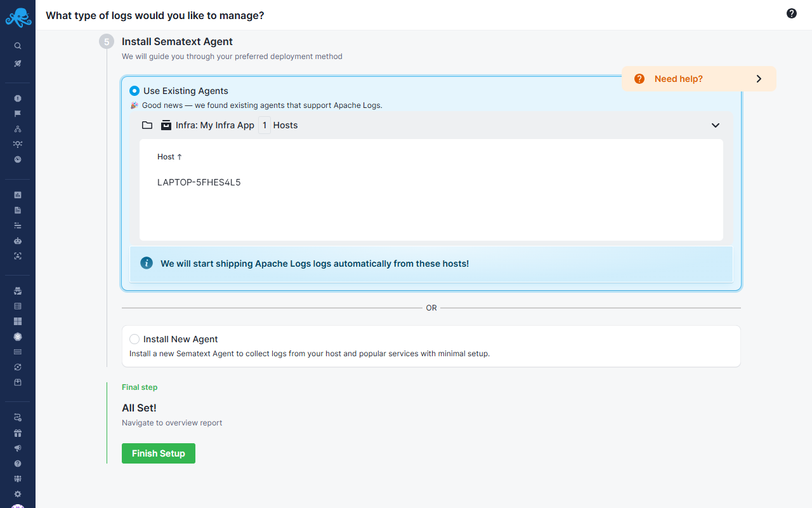Choose the Install New Agent option
Image resolution: width=812 pixels, height=508 pixels.
point(134,339)
